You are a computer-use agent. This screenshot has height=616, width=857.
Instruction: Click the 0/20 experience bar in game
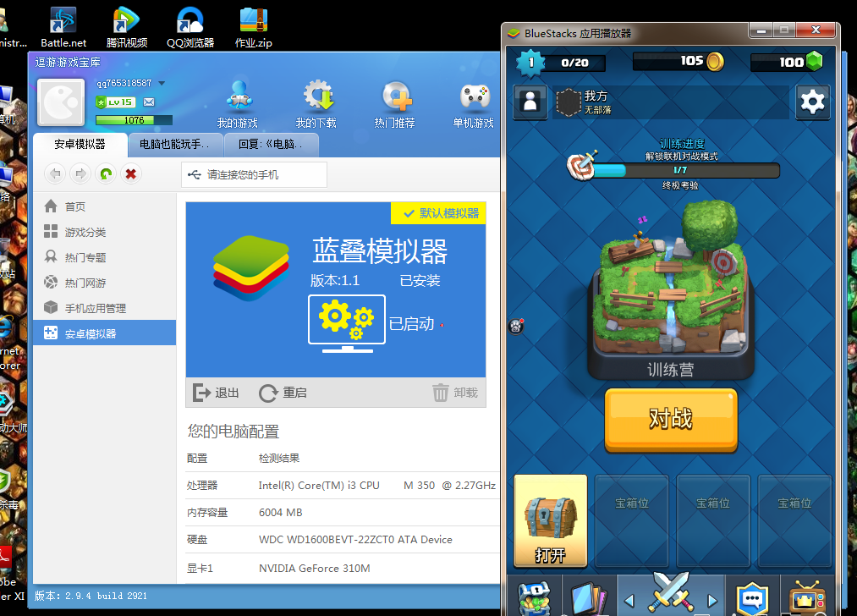pos(575,63)
